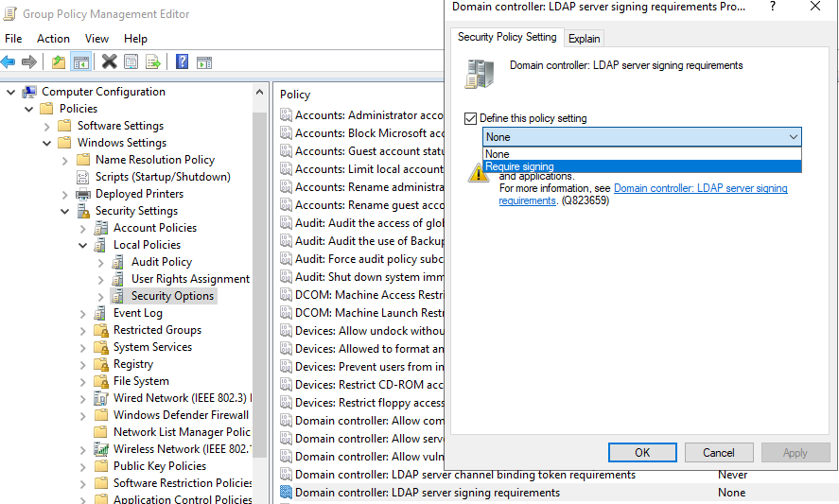Click the Back arrow toolbar icon

9,62
